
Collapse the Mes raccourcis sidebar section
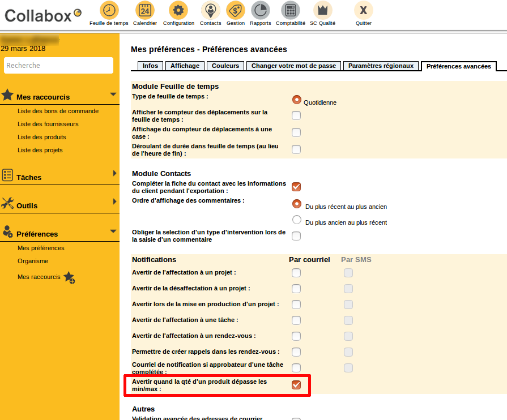tap(113, 95)
